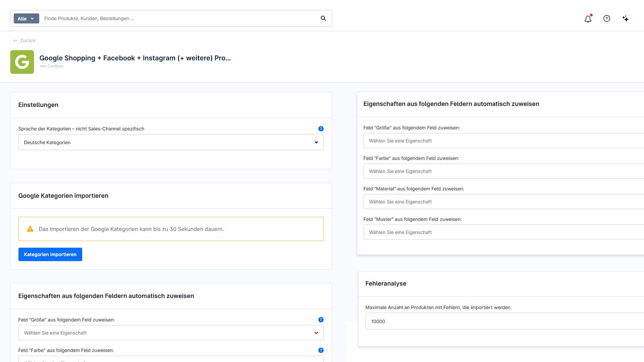Open left panel "Größe" property dropdown
Viewport: 644px width, 362px height.
coord(171,333)
